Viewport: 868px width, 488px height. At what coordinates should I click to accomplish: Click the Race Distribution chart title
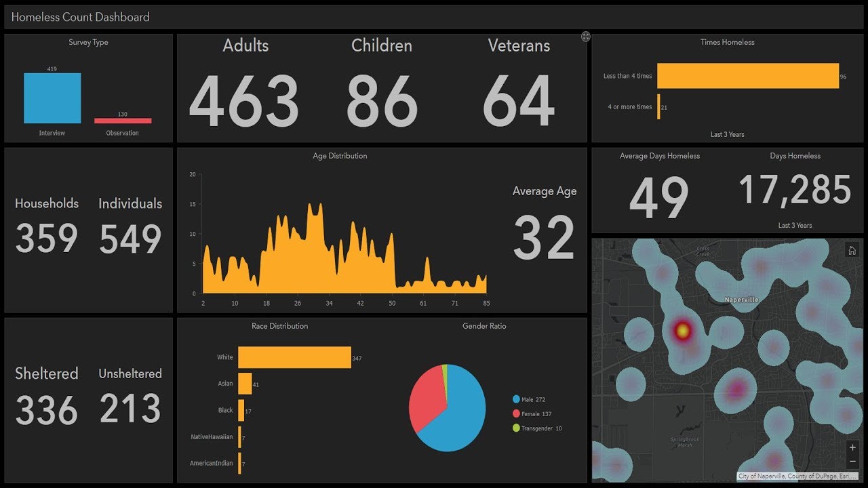[279, 326]
